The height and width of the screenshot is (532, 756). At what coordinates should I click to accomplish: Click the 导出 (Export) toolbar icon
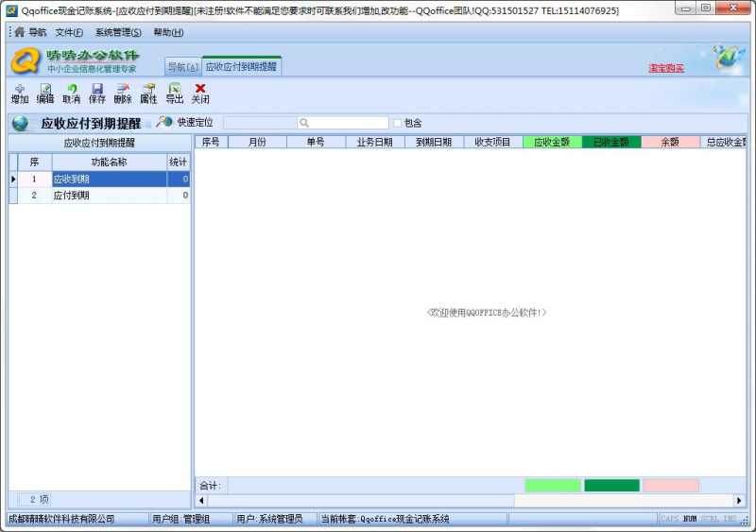175,94
